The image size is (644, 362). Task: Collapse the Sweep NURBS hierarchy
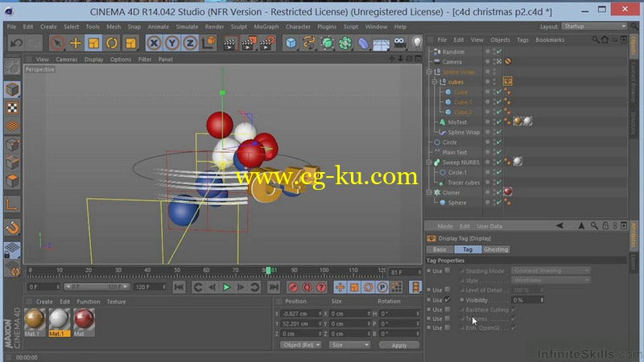pyautogui.click(x=429, y=162)
